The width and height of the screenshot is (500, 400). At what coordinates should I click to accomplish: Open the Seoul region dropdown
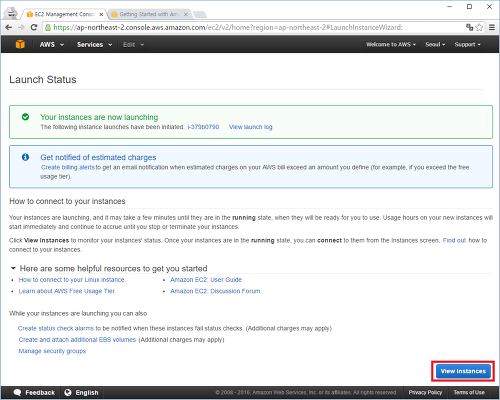435,44
